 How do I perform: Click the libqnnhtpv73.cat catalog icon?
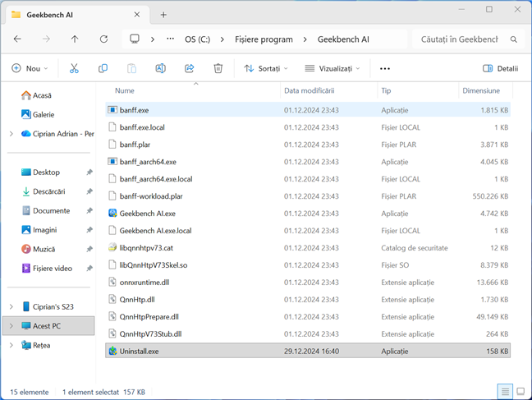pos(112,247)
